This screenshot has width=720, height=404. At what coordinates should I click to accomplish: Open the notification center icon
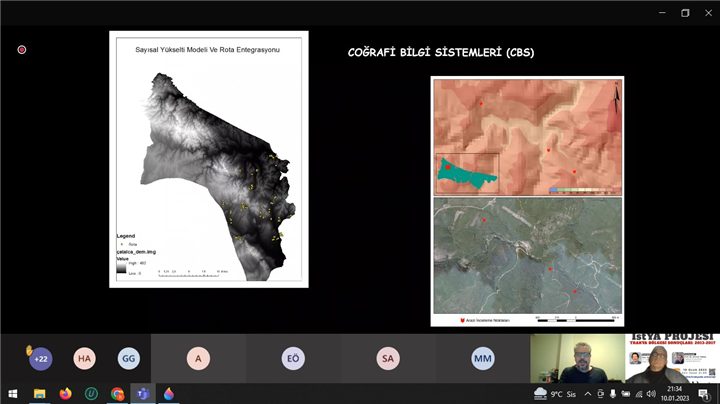click(703, 394)
